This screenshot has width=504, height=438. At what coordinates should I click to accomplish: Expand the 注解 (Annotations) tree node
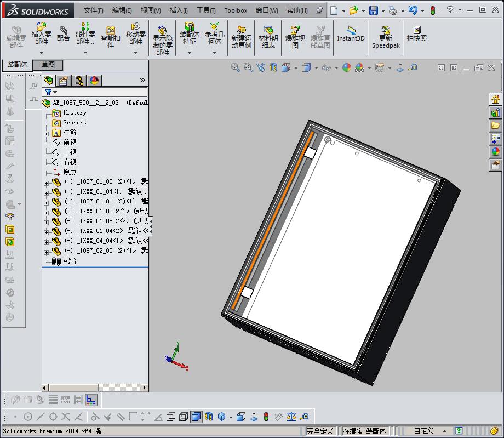(x=47, y=133)
